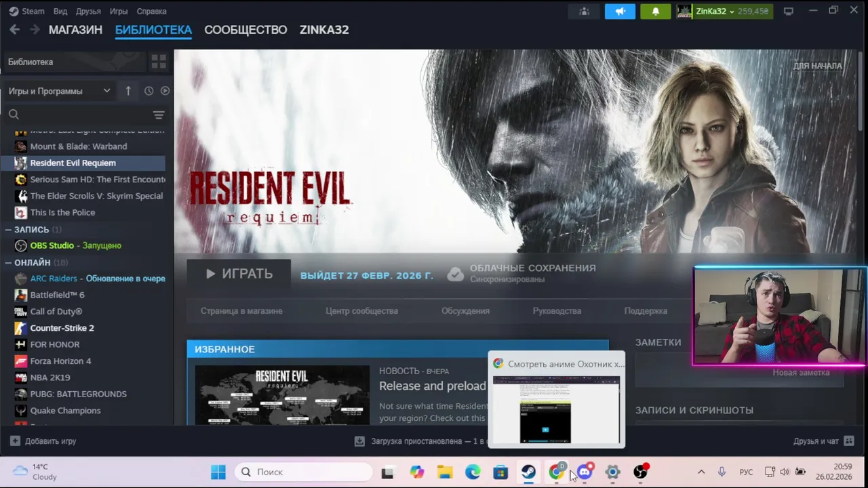Viewport: 868px width, 488px height.
Task: Click the recent activity clock icon
Action: (149, 91)
